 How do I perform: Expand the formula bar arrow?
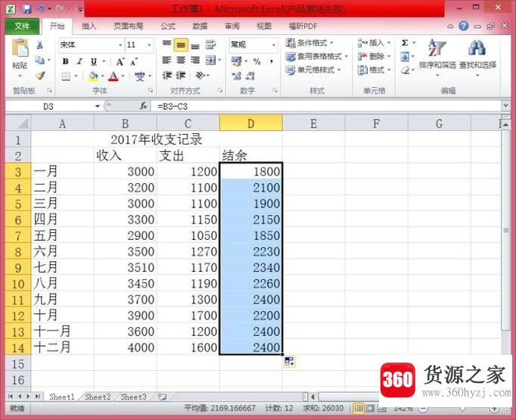point(505,106)
